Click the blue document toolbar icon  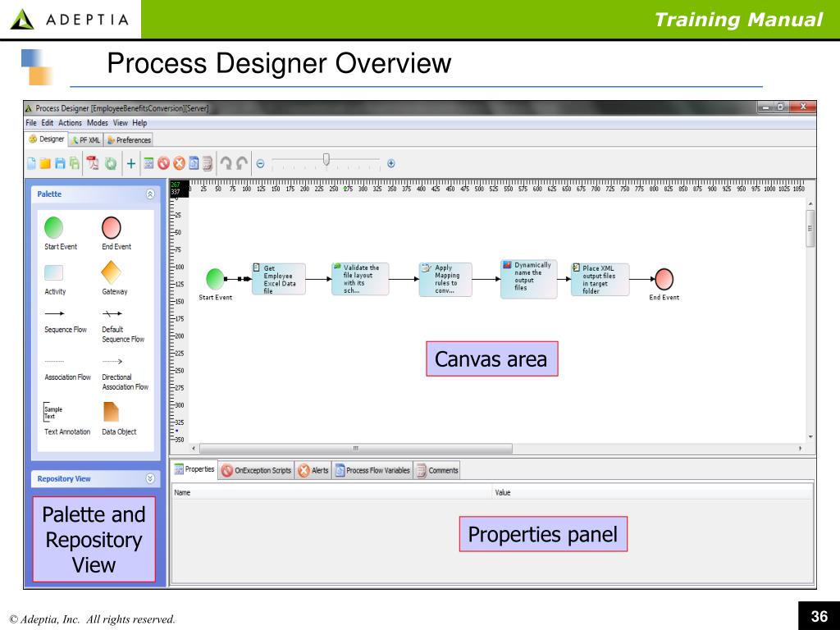click(194, 163)
